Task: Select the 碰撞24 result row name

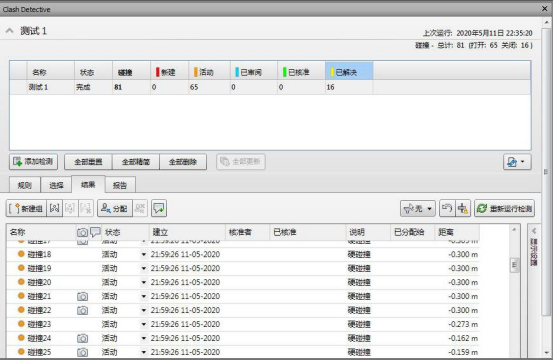Action: (39, 338)
